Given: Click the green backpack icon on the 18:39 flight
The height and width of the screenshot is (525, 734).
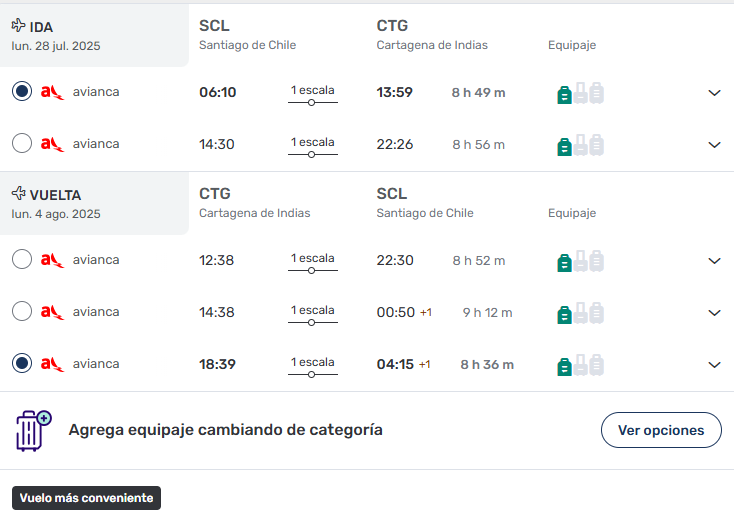Looking at the screenshot, I should click(x=565, y=366).
